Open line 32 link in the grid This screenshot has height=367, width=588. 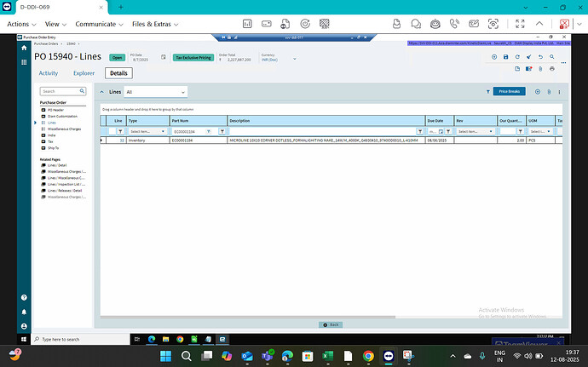[x=122, y=140]
